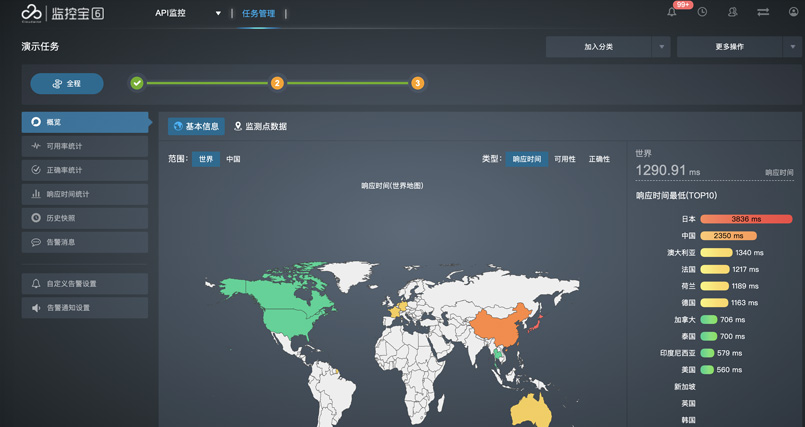The height and width of the screenshot is (427, 805).
Task: Click the 加入分类 button
Action: [599, 47]
